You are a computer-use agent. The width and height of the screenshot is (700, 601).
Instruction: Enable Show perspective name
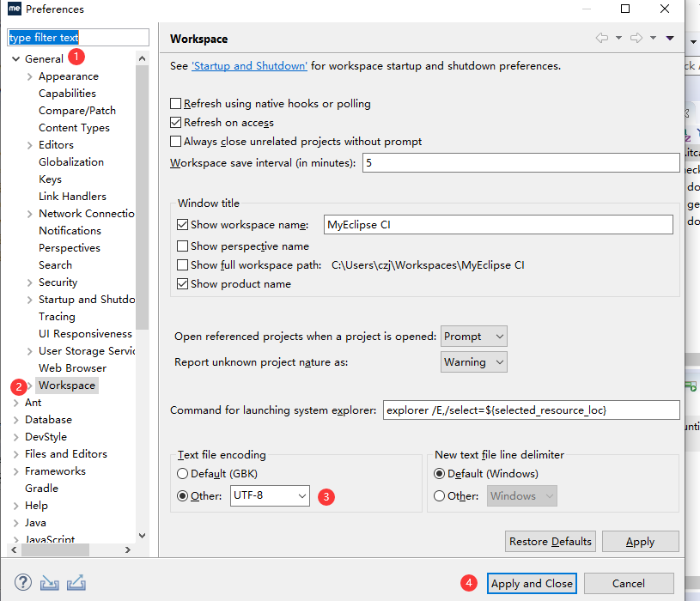182,246
